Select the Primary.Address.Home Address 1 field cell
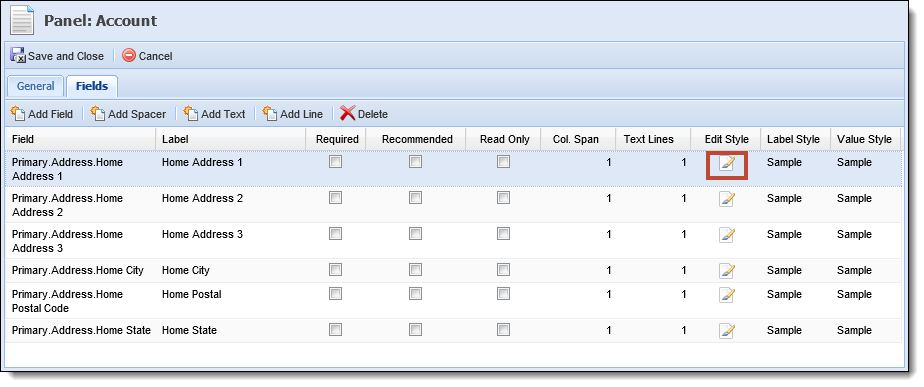The image size is (924, 387). [80, 169]
